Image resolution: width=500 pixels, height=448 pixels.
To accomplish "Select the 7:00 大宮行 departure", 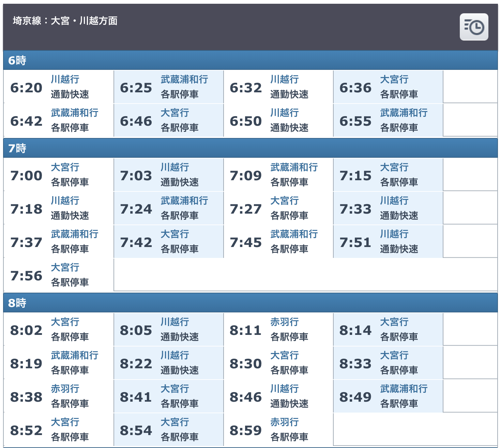I will pyautogui.click(x=58, y=175).
